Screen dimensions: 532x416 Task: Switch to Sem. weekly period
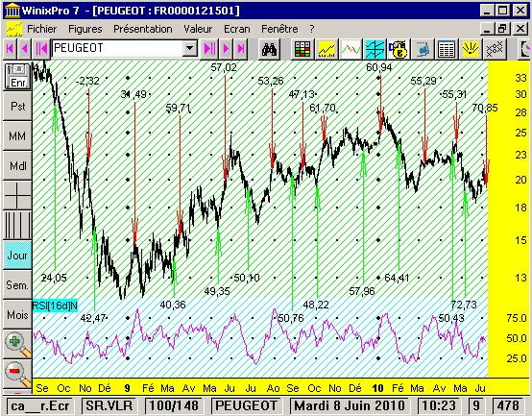(x=17, y=285)
